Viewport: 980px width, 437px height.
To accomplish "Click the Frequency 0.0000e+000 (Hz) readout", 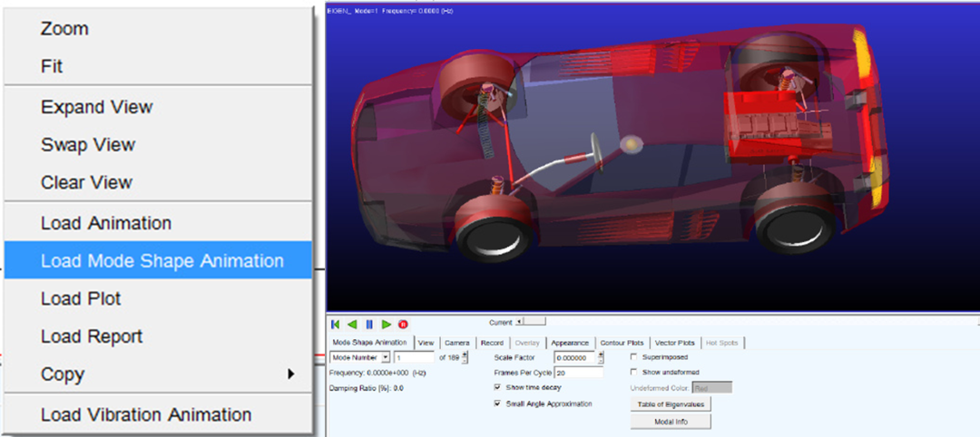I will click(x=377, y=373).
